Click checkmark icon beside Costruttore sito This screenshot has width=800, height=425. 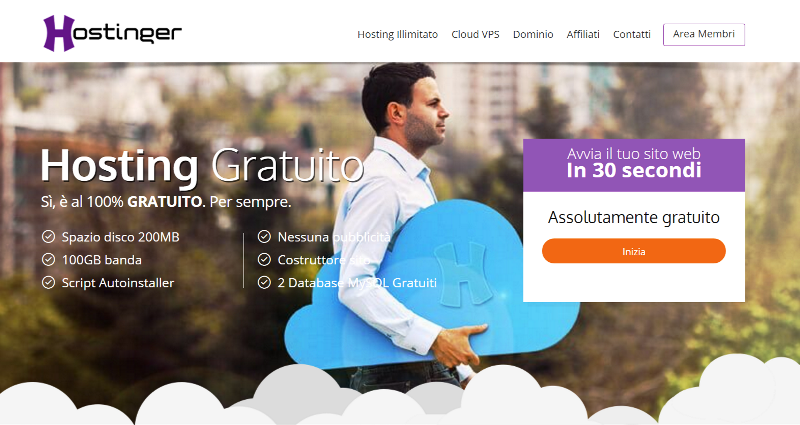pyautogui.click(x=264, y=260)
